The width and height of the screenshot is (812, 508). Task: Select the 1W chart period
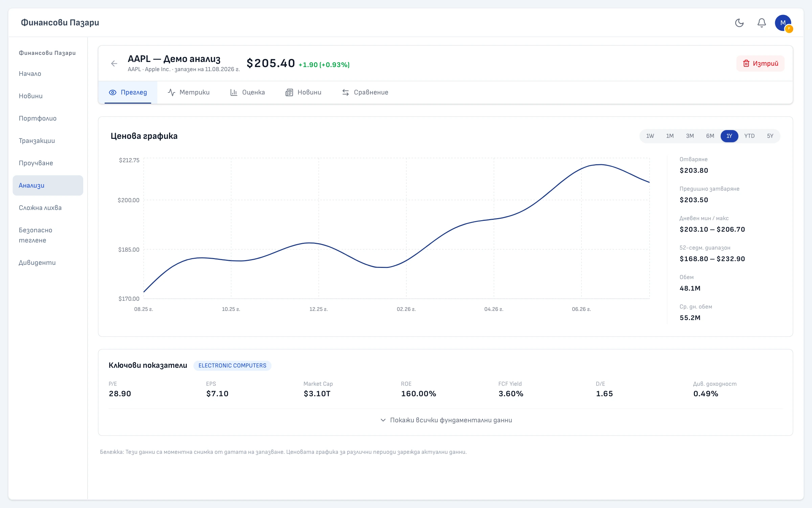(650, 136)
